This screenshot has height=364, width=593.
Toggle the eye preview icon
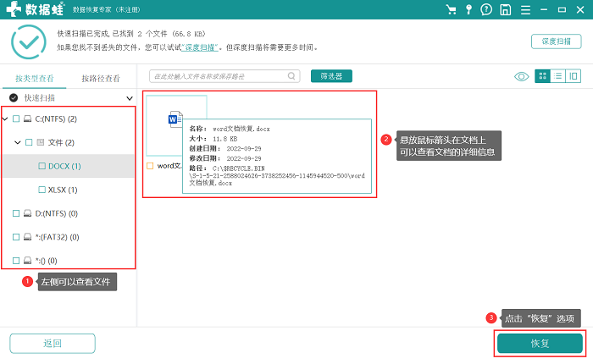click(522, 77)
